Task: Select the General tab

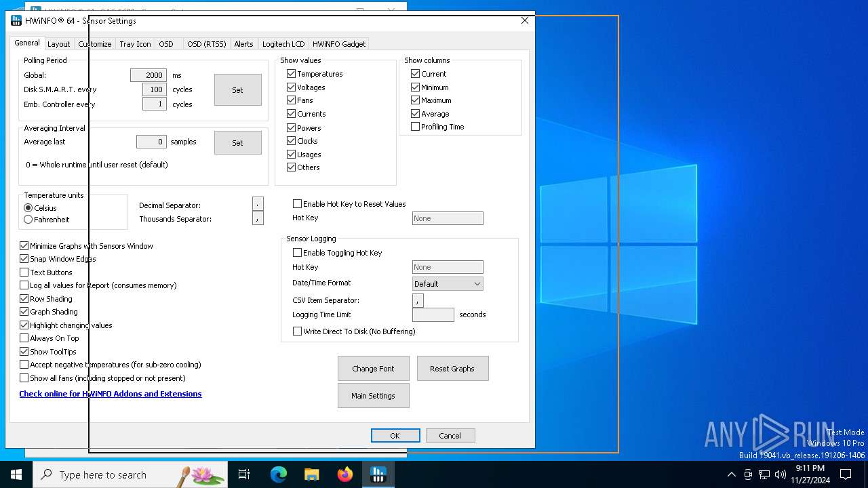Action: [x=27, y=43]
